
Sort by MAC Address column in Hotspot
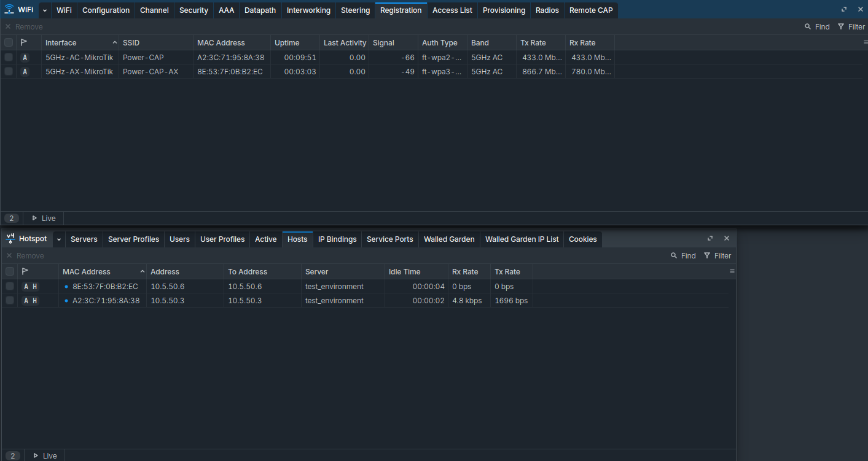click(x=103, y=271)
